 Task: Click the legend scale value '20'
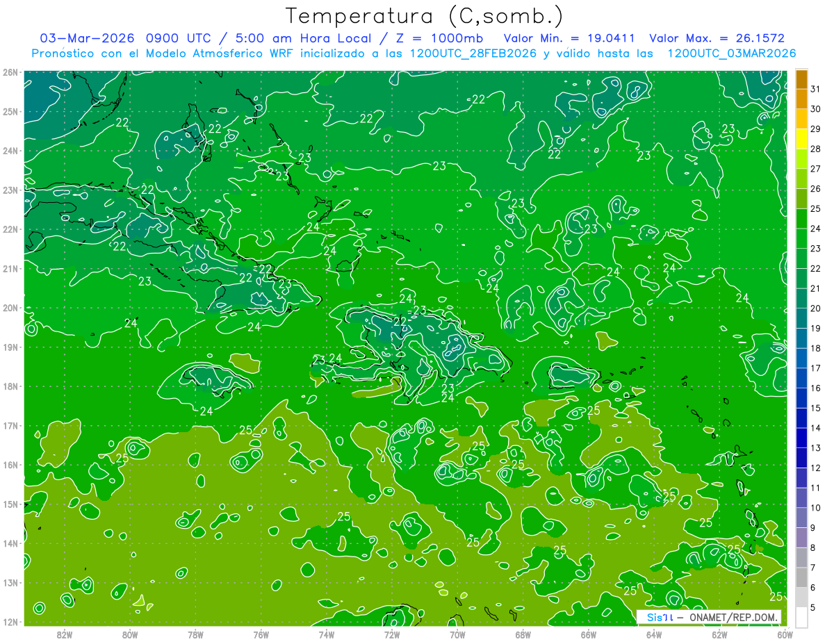pos(815,308)
